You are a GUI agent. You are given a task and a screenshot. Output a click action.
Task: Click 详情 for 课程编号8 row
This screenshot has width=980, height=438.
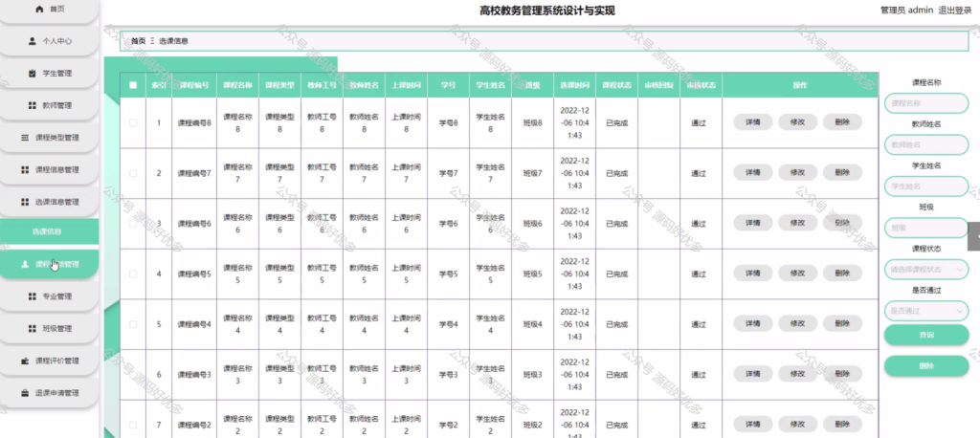[x=752, y=122]
